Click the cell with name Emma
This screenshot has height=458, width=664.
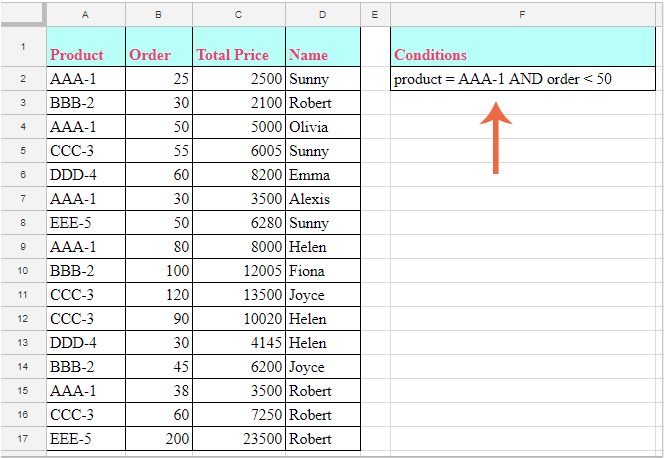[322, 175]
